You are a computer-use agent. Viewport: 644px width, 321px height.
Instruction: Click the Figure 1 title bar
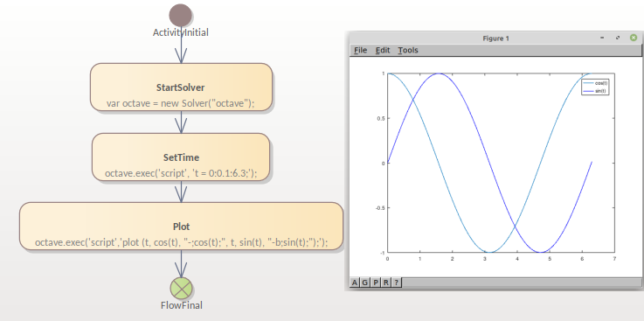(x=495, y=38)
